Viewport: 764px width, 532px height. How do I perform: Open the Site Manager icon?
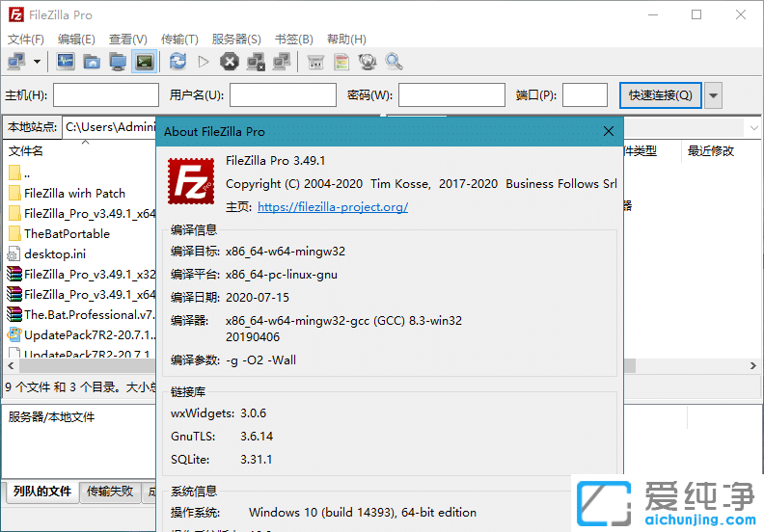[16, 62]
